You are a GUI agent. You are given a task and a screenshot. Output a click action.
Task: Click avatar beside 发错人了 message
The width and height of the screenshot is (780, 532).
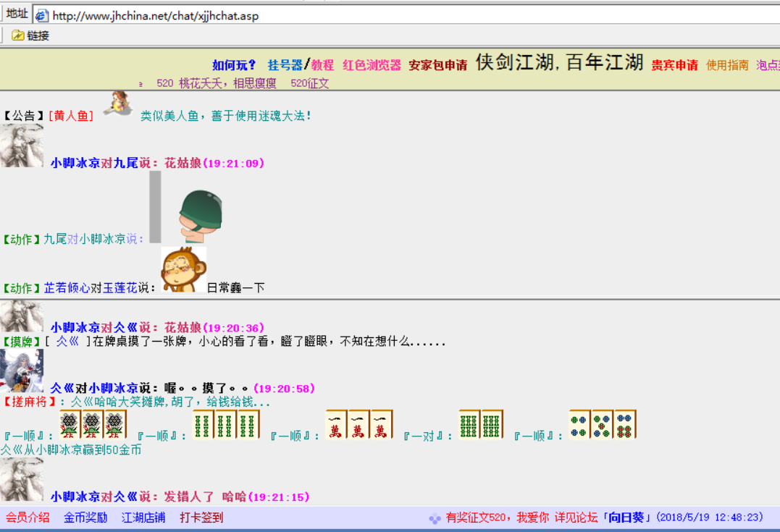point(22,479)
